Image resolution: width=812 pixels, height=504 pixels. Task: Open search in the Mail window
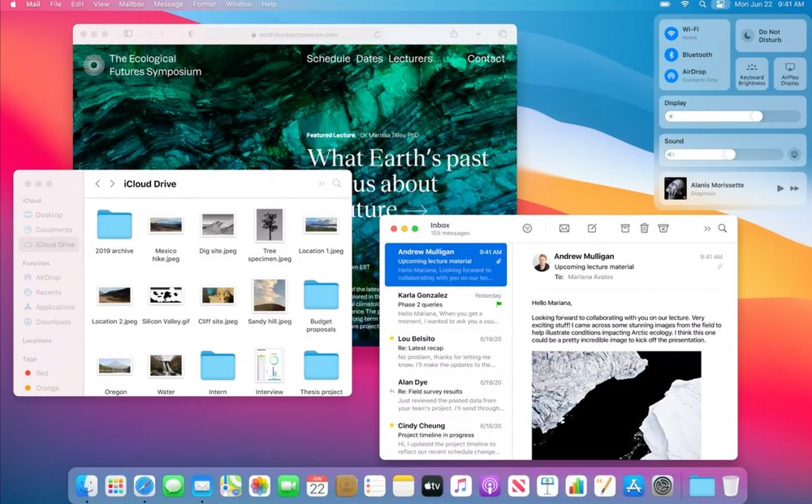[723, 228]
